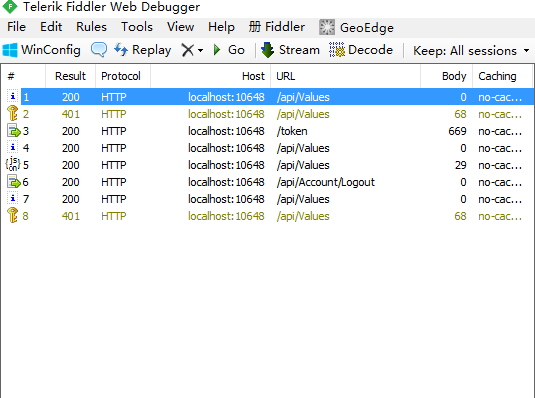Viewport: 535px width, 398px height.
Task: Click the WinConfig Windows logo icon
Action: [10, 50]
